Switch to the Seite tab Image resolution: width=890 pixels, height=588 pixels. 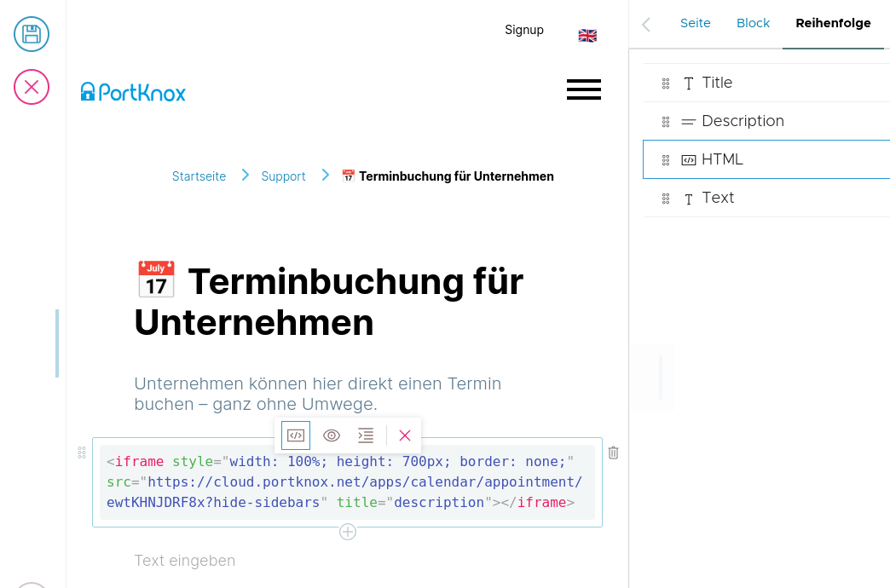695,24
